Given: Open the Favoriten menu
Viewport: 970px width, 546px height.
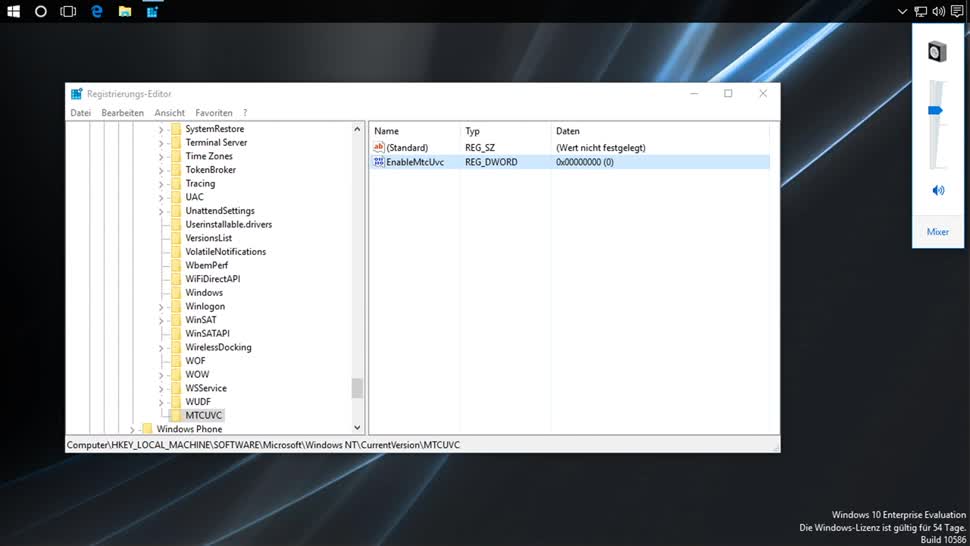Looking at the screenshot, I should pos(213,113).
